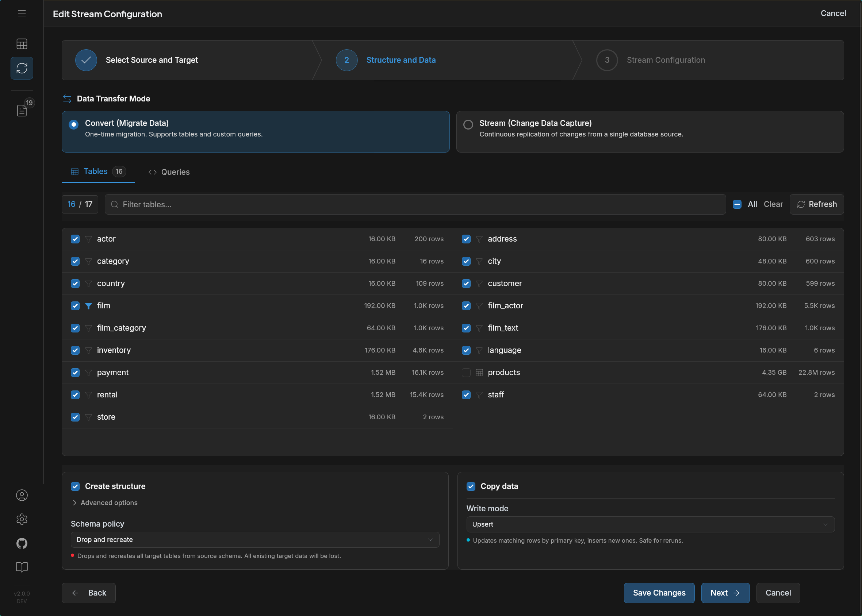This screenshot has width=862, height=616.
Task: Click the filter icon for film_actor table
Action: pyautogui.click(x=479, y=306)
